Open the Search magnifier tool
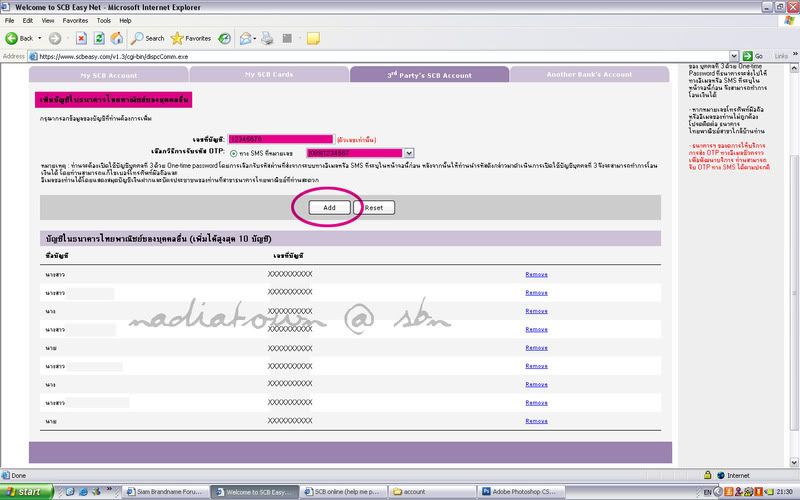The width and height of the screenshot is (800, 500). (x=147, y=38)
